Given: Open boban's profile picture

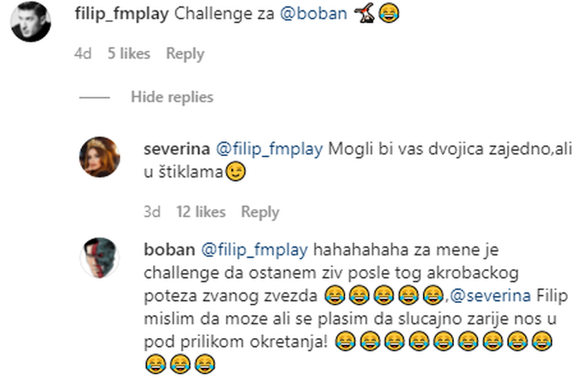Looking at the screenshot, I should click(102, 256).
